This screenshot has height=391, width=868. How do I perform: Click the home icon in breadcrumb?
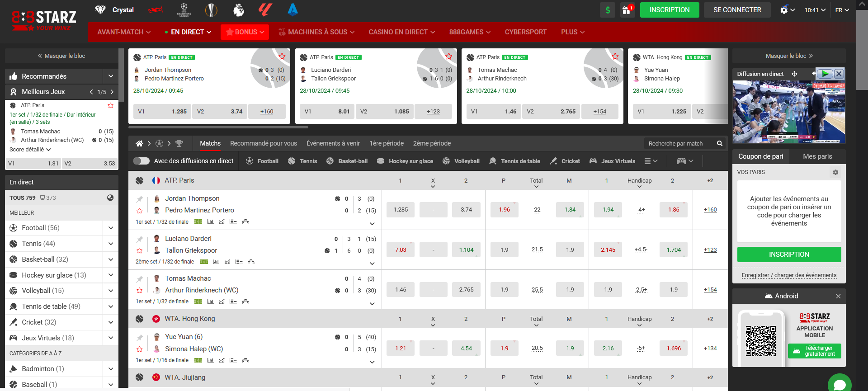click(x=139, y=143)
